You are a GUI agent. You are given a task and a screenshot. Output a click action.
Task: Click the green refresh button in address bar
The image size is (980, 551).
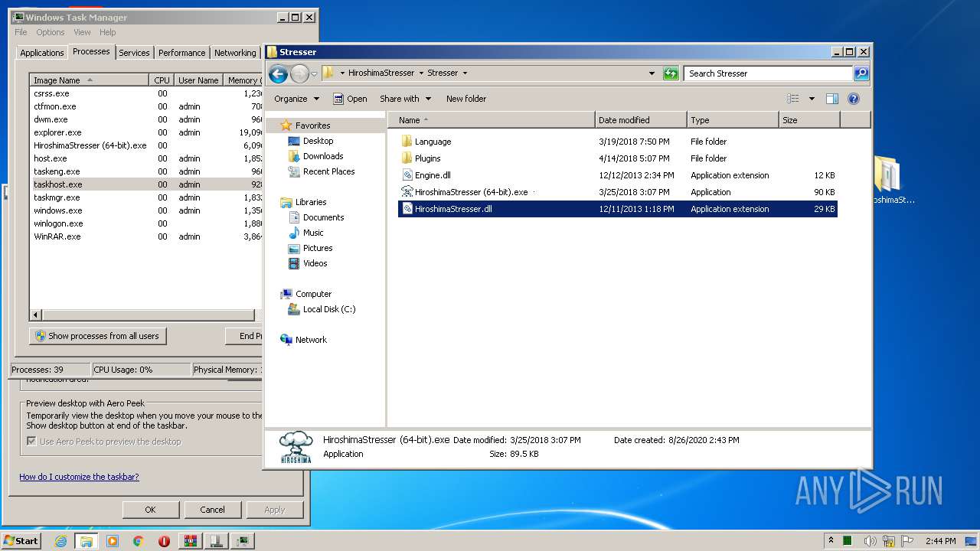pyautogui.click(x=671, y=73)
